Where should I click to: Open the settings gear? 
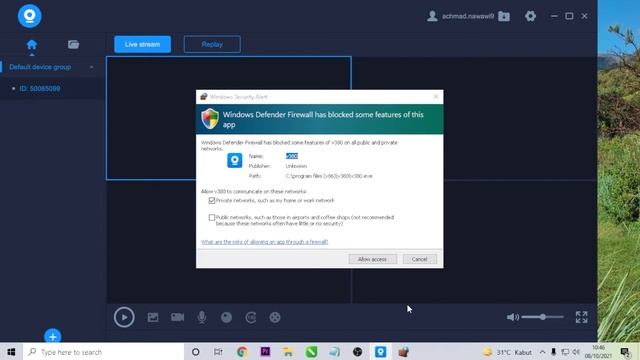(x=530, y=16)
